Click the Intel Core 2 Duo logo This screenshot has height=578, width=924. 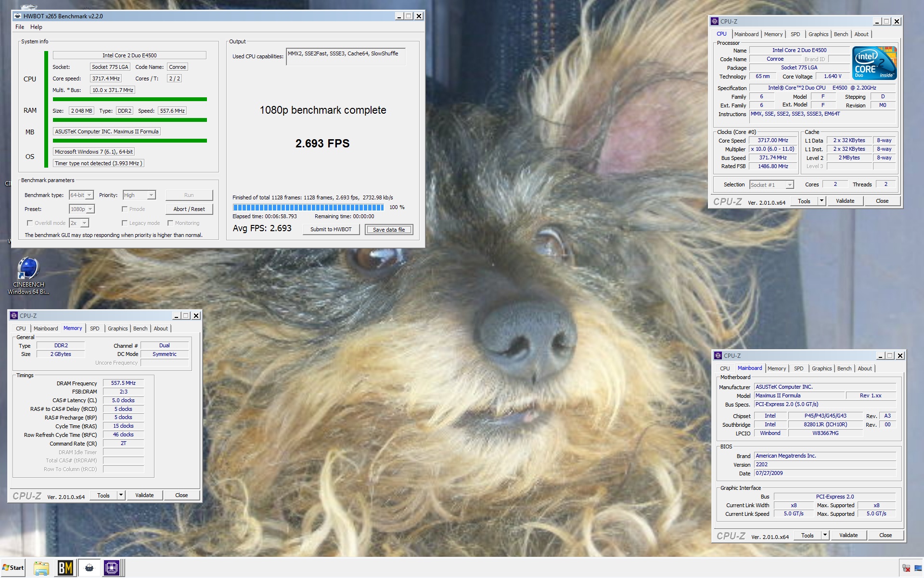pos(874,63)
